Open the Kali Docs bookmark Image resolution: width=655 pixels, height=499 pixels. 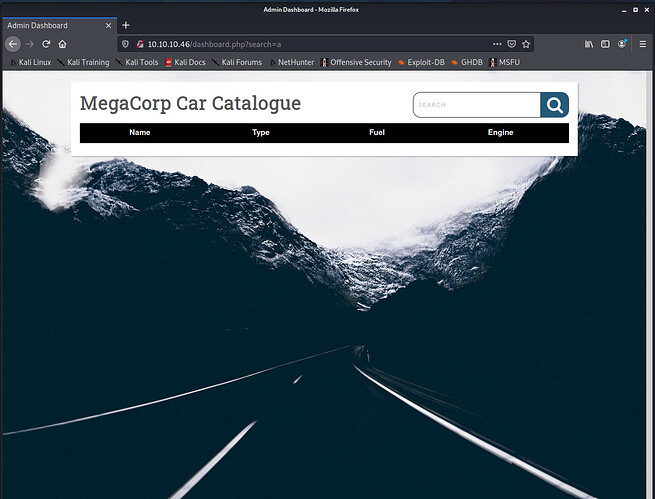pos(185,62)
